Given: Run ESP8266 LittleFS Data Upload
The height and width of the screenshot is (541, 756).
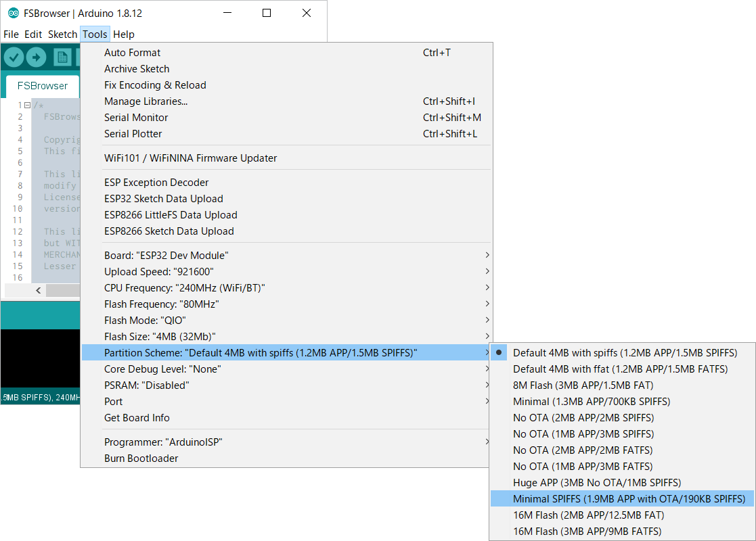Looking at the screenshot, I should (287, 215).
